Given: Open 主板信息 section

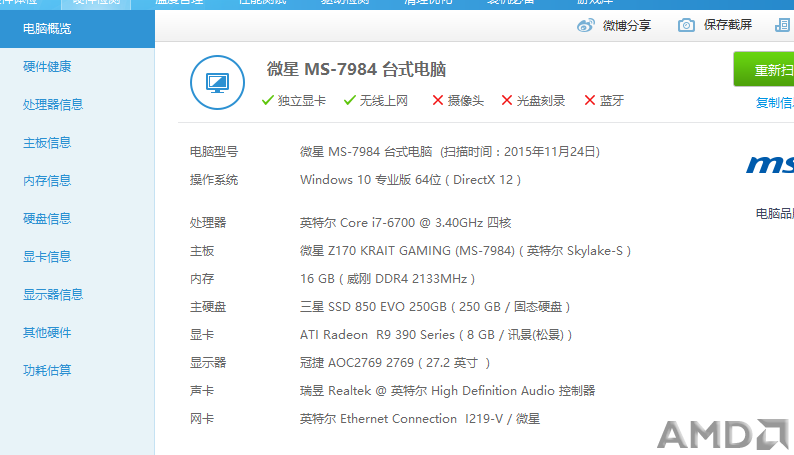Looking at the screenshot, I should click(47, 143).
